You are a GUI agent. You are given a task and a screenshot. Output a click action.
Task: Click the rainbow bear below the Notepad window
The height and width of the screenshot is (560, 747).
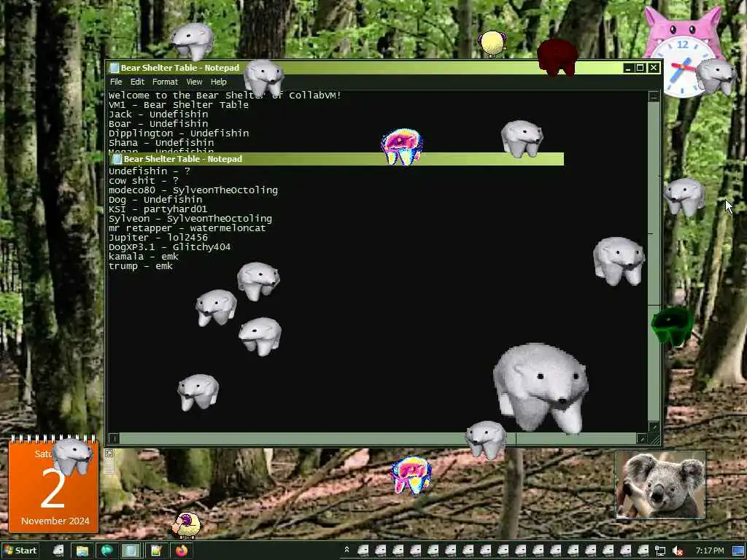[x=411, y=474]
